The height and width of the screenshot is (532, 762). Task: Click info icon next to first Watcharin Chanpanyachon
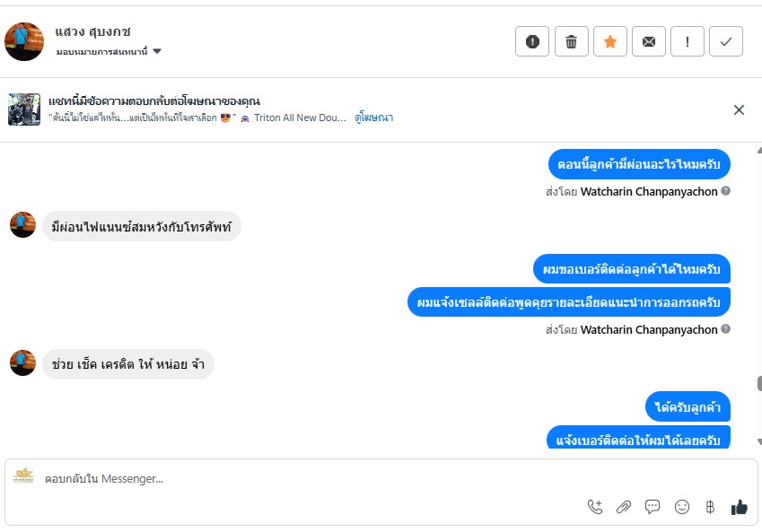click(726, 191)
